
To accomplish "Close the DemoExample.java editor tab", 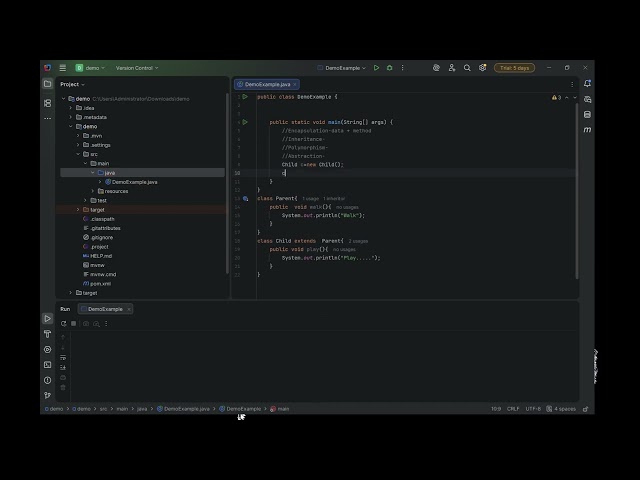I will (x=295, y=84).
